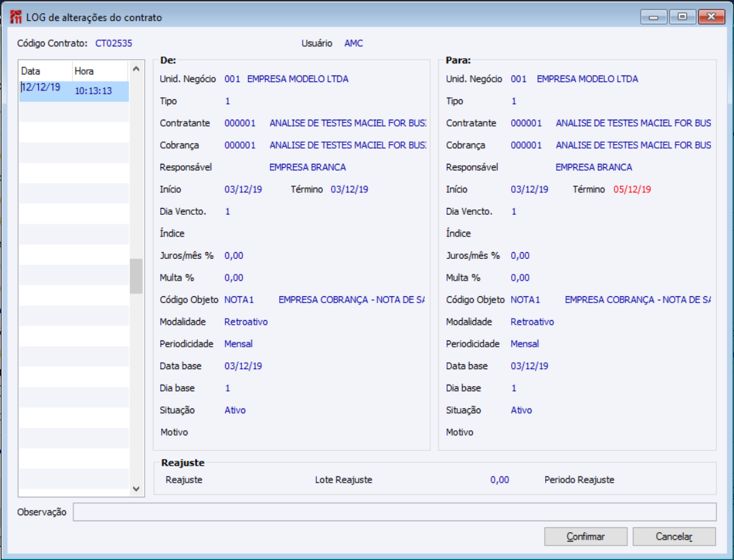Click the application icon in title bar
Viewport: 734px width, 560px height.
coord(16,17)
